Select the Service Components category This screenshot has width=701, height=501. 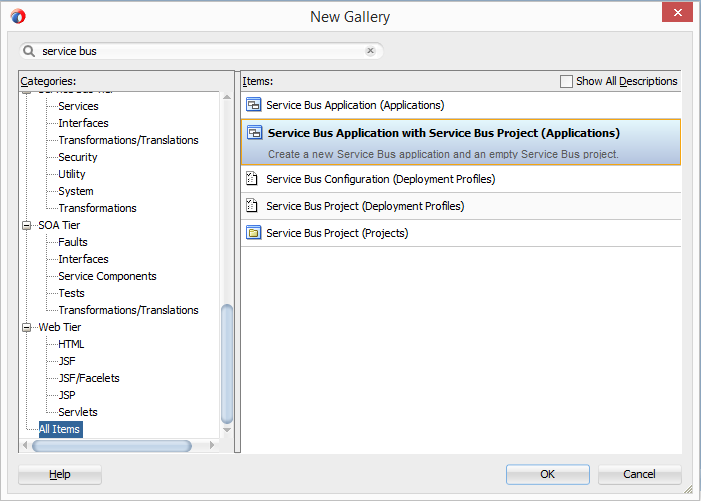click(x=107, y=276)
